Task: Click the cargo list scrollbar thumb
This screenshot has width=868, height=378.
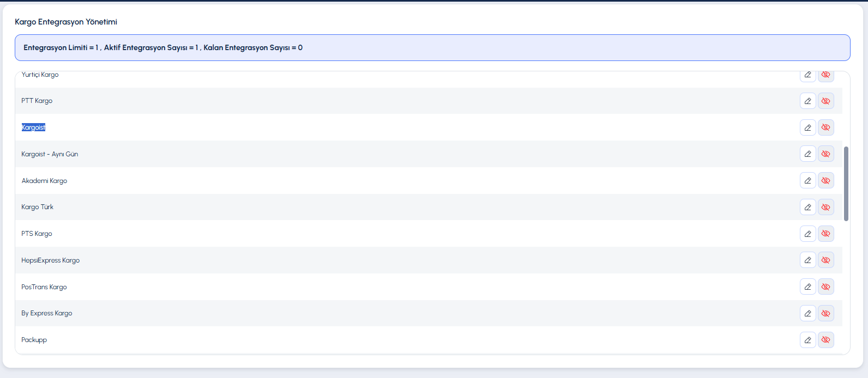Action: tap(846, 184)
